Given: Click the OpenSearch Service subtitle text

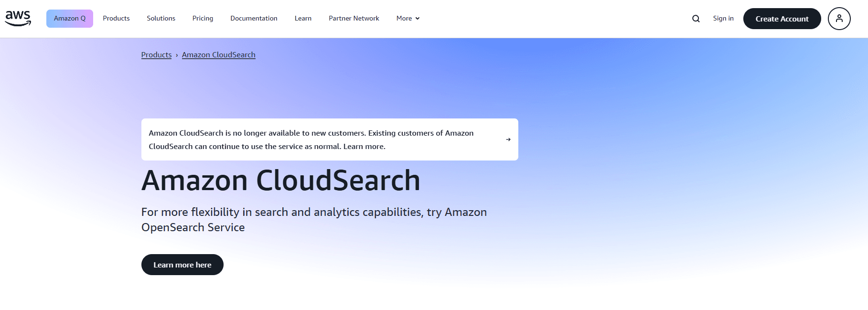Looking at the screenshot, I should (x=314, y=220).
